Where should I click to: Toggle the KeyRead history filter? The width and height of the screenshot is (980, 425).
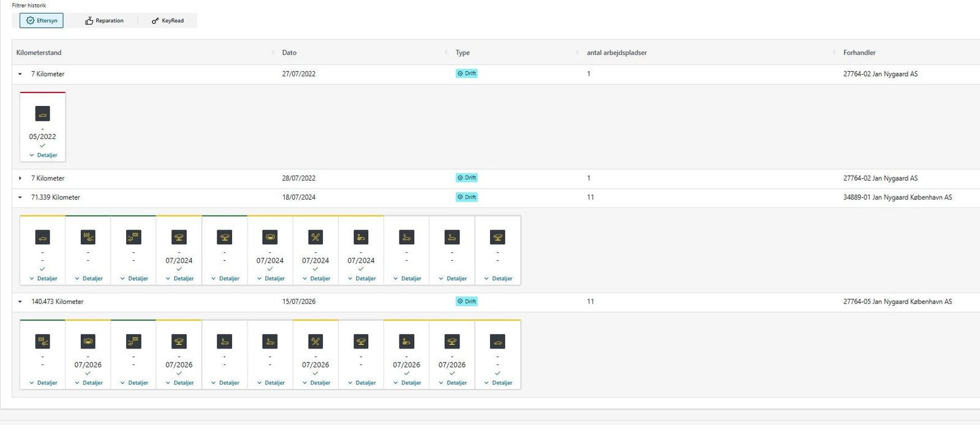click(168, 21)
